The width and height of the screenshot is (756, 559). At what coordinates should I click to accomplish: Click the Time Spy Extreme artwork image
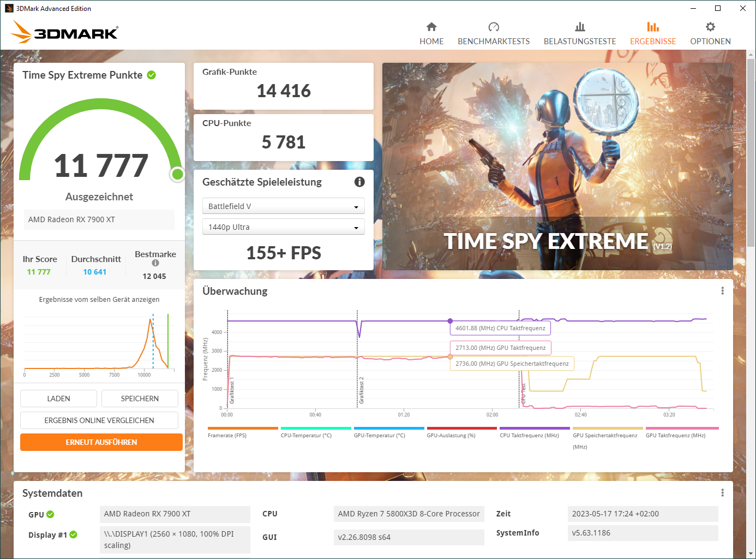coord(557,166)
